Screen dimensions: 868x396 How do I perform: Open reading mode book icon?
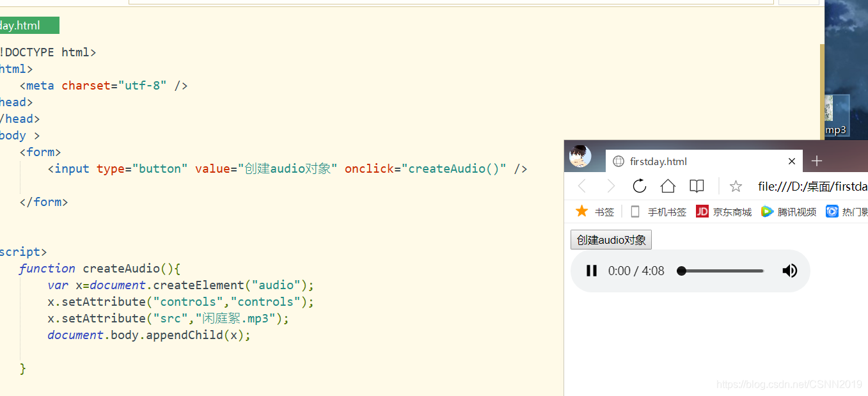click(697, 186)
